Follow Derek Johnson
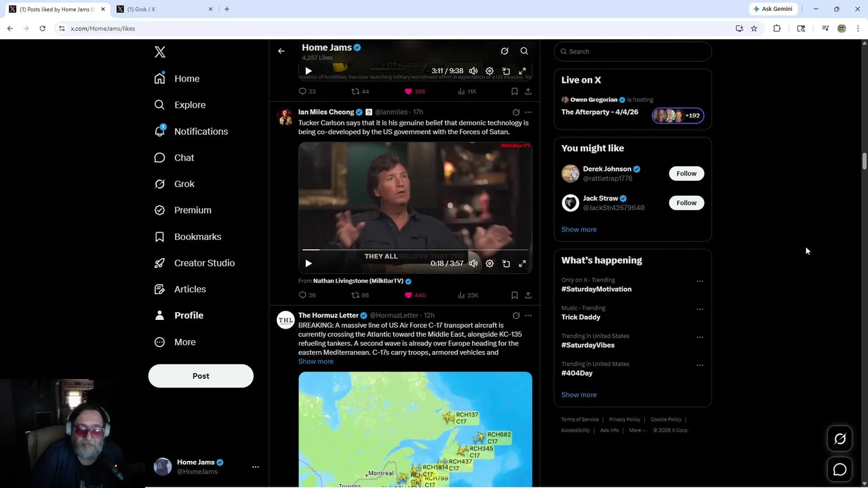Screen dimensions: 868x488 click(686, 174)
